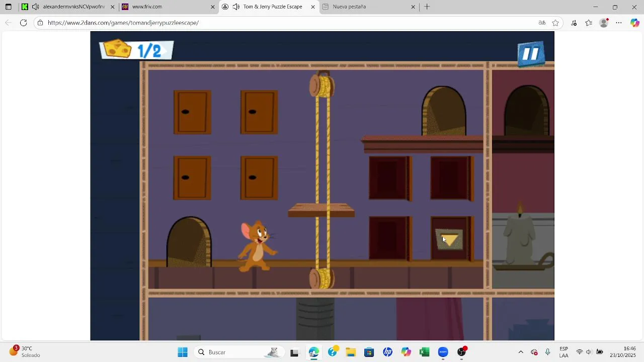Close the Tom & Jerry Puzzle Escape tab
644x362 pixels.
[313, 7]
